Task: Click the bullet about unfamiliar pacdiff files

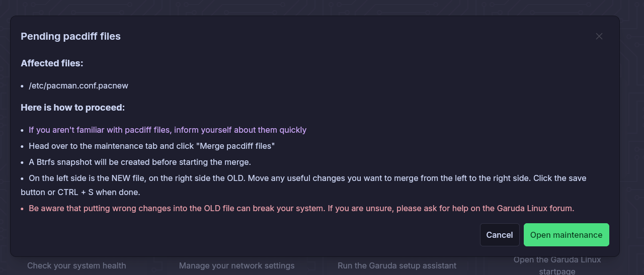Action: click(x=168, y=130)
